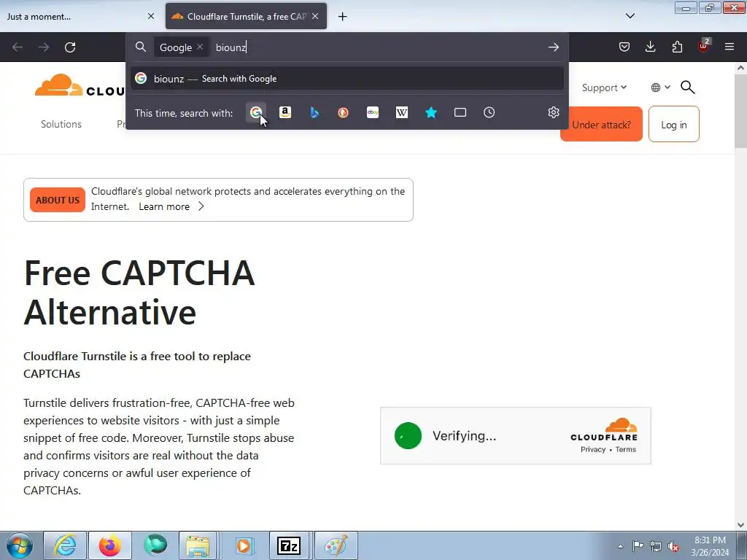Open the Windows Start menu
747x560 pixels.
[19, 545]
